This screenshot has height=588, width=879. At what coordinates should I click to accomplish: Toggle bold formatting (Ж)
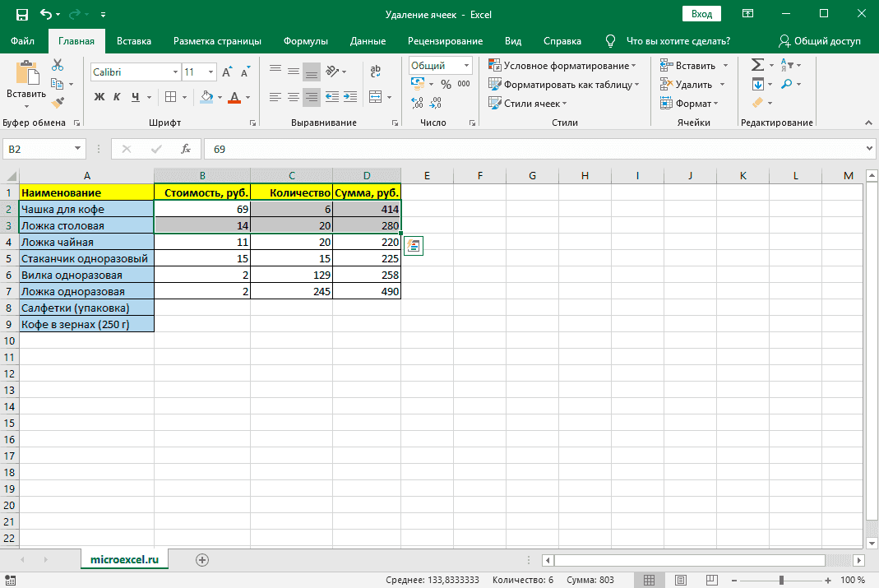point(99,97)
